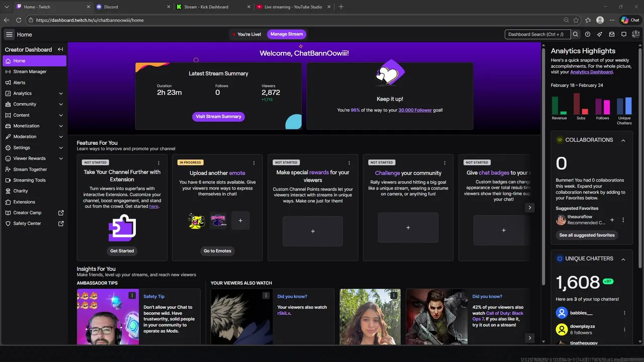Viewport: 644px width, 362px height.
Task: Open the sparkle what's new icon
Action: pos(600,34)
